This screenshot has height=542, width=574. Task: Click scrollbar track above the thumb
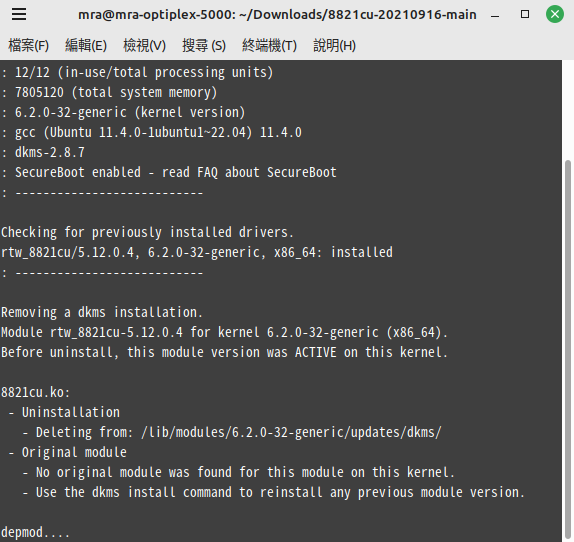568,110
